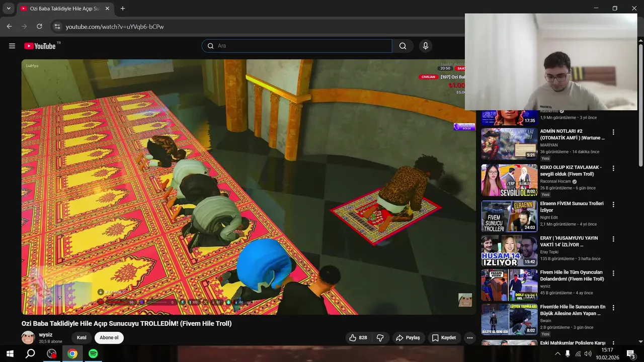This screenshot has width=644, height=362.
Task: Open the Paylaş share dialog
Action: tap(408, 338)
